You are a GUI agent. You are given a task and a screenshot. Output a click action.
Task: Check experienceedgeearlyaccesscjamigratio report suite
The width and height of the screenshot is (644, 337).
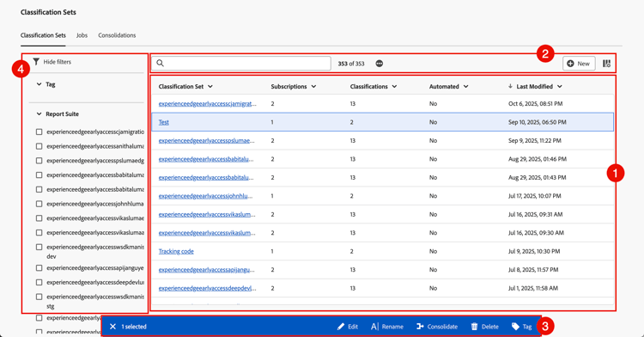[x=39, y=132]
